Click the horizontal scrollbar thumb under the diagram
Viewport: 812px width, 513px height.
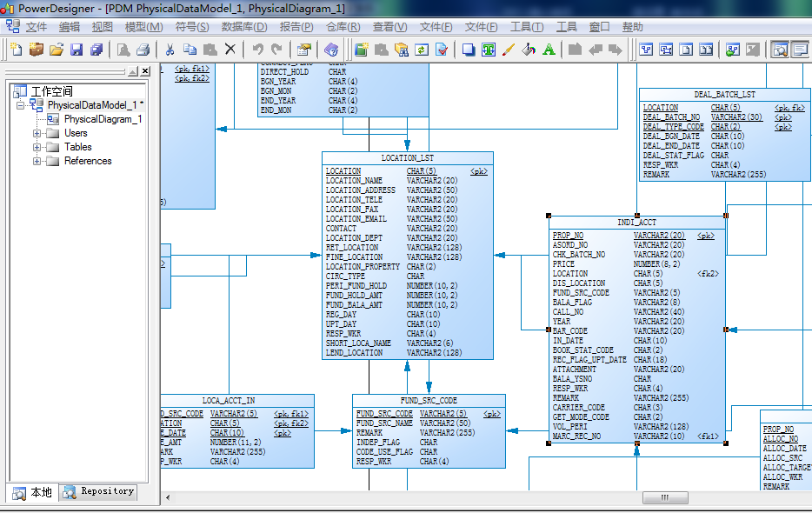665,498
